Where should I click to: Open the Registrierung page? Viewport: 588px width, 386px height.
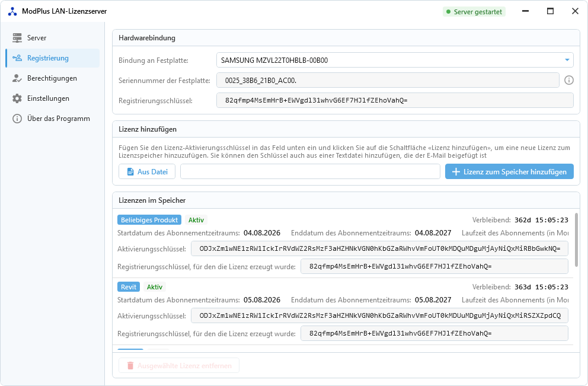click(x=53, y=58)
